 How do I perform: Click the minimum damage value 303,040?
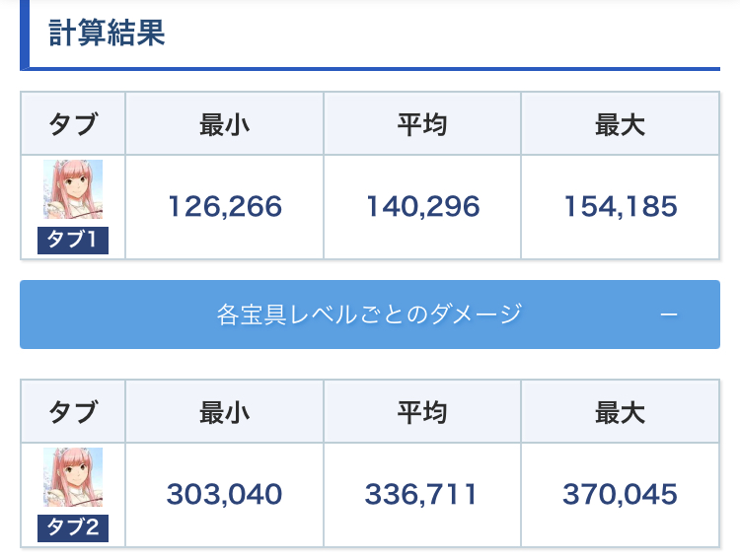[x=224, y=494]
